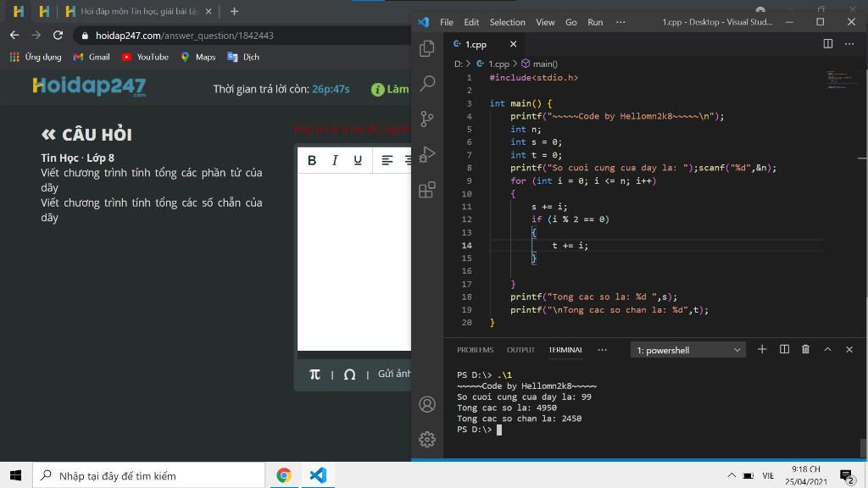This screenshot has height=488, width=868.
Task: Kill the terminal with the trash icon
Action: point(805,349)
